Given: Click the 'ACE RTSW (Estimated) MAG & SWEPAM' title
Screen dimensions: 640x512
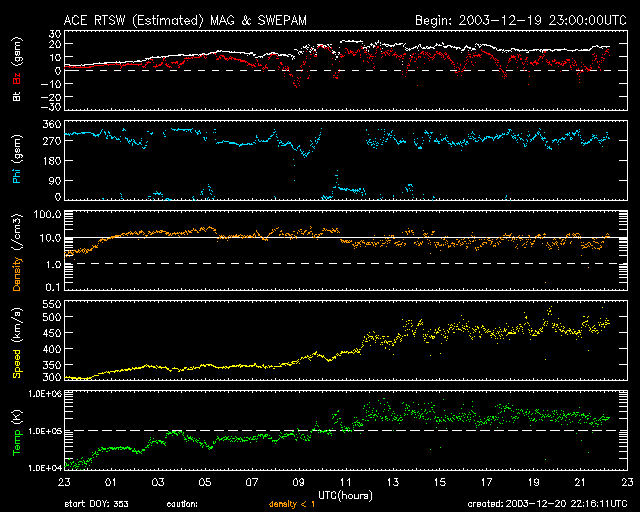Looking at the screenshot, I should (185, 20).
